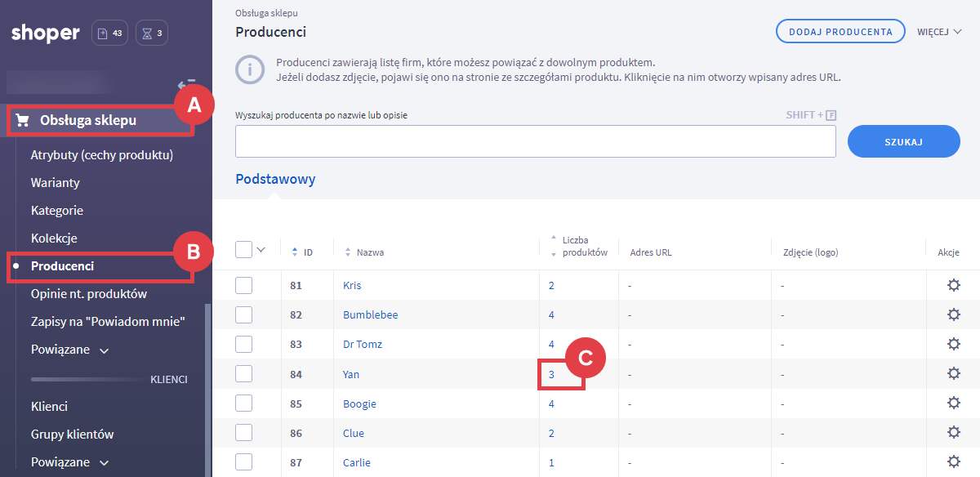Open the documents counter icon showing 43
The width and height of the screenshot is (980, 477).
(x=109, y=33)
